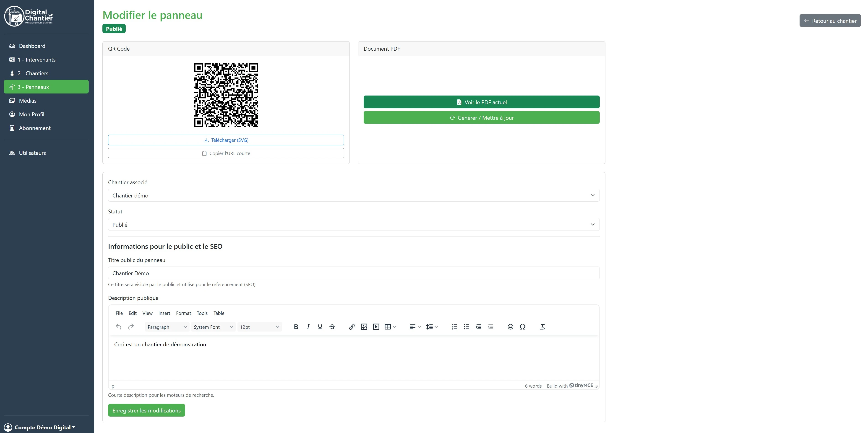Open the Chantier associé dropdown
Screen dimensions: 868x433
click(x=353, y=195)
